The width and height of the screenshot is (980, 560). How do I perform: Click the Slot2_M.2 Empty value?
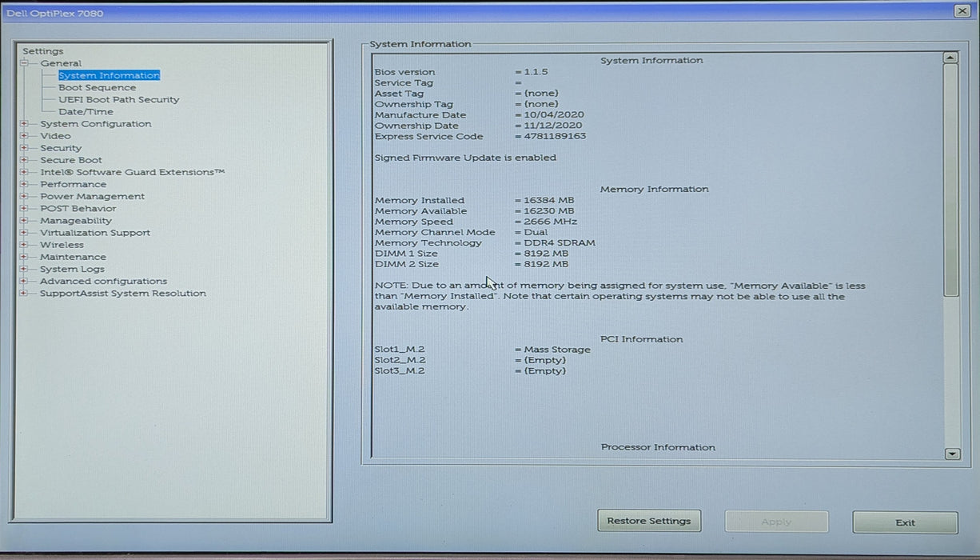[544, 360]
